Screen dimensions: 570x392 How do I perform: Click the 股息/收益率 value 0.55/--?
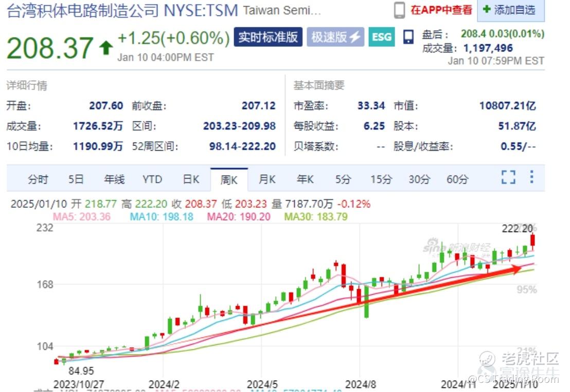[519, 147]
